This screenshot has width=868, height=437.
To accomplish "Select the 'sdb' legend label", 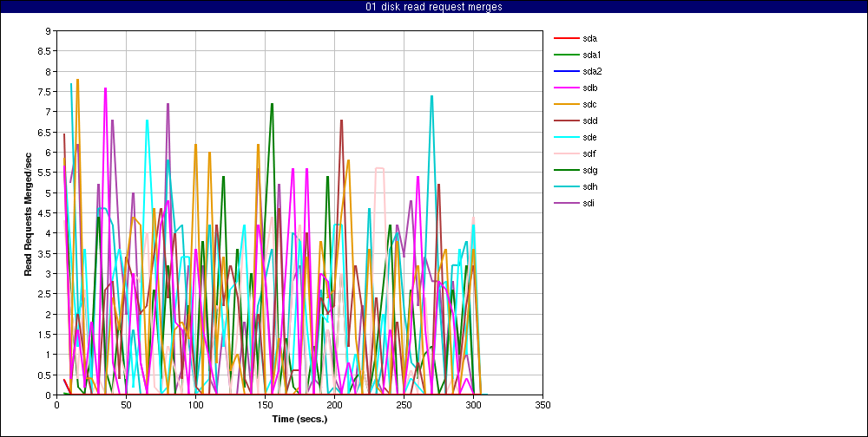I will 589,88.
